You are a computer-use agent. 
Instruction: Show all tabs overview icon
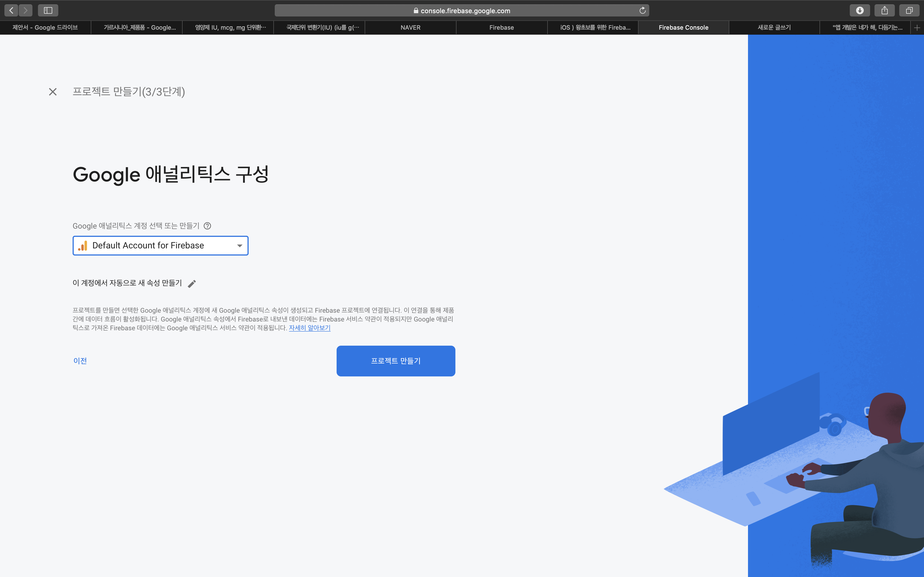[x=909, y=10]
